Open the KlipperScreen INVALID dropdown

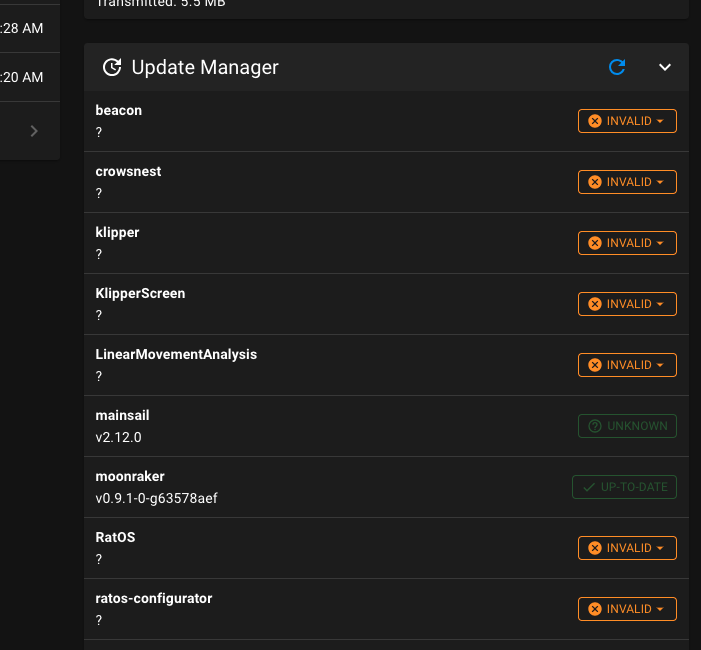pos(627,304)
